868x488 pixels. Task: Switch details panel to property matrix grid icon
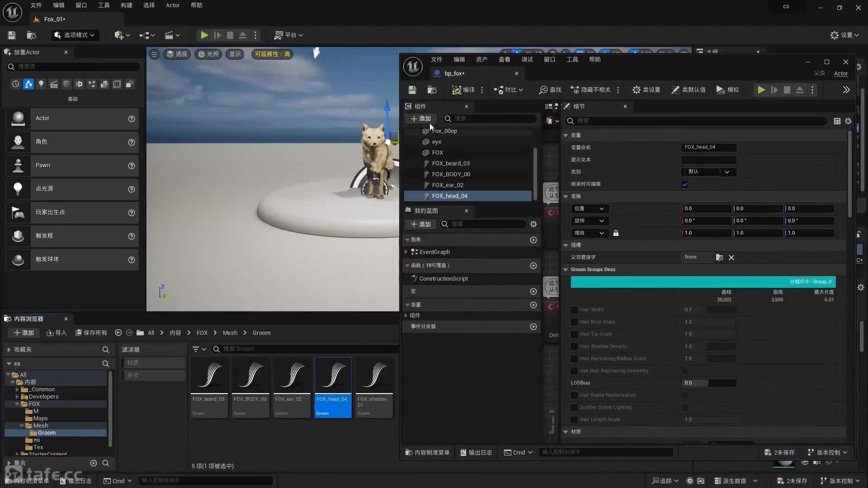pyautogui.click(x=837, y=121)
